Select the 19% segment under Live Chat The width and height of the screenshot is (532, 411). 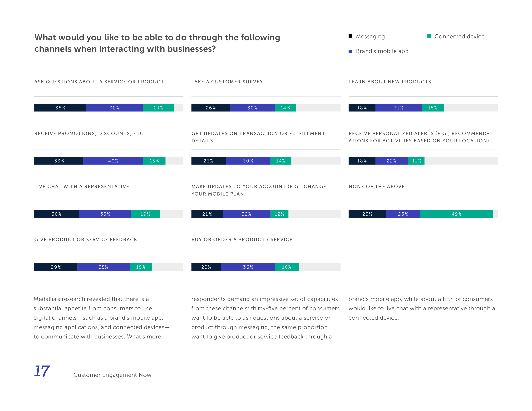click(145, 214)
